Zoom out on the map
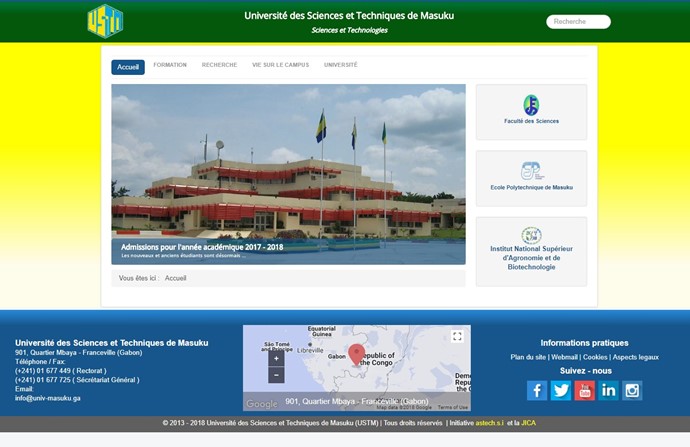The image size is (690, 447). tap(276, 375)
